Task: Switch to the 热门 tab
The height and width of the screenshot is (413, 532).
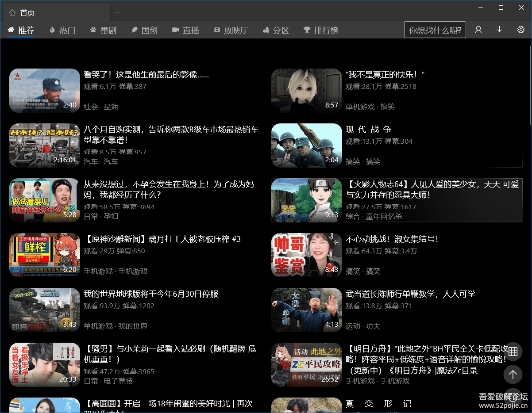Action: point(62,30)
